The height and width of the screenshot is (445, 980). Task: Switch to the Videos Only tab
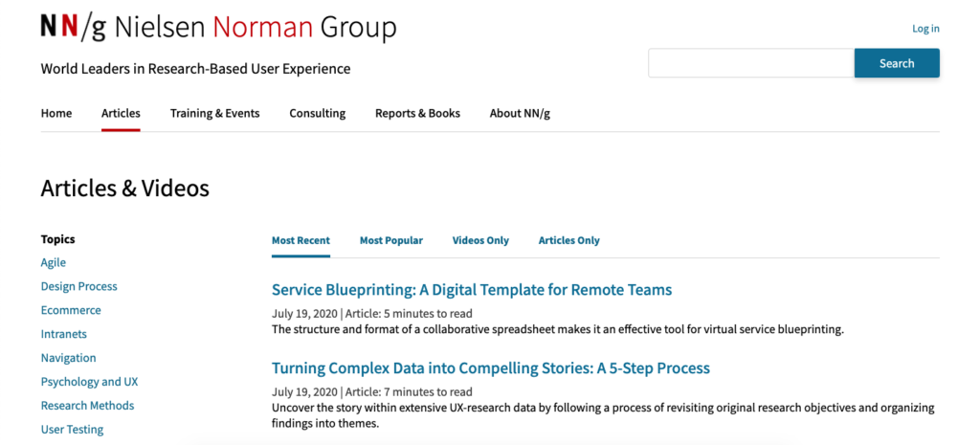480,240
